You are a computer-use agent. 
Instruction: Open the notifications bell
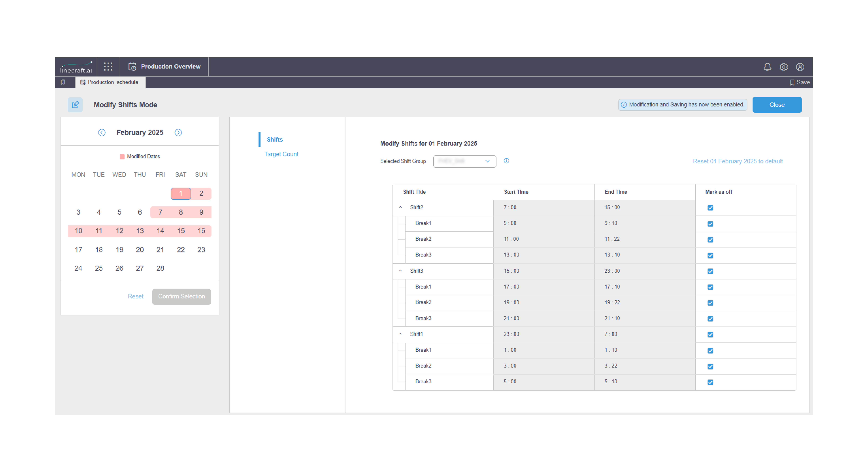click(x=767, y=67)
